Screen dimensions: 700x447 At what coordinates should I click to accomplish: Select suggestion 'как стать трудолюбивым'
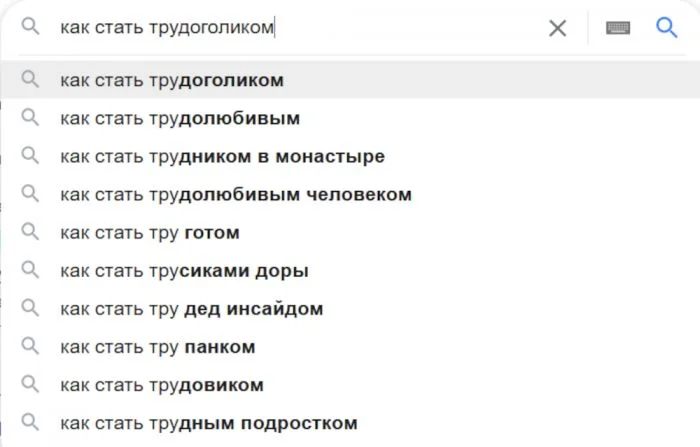pos(350,118)
